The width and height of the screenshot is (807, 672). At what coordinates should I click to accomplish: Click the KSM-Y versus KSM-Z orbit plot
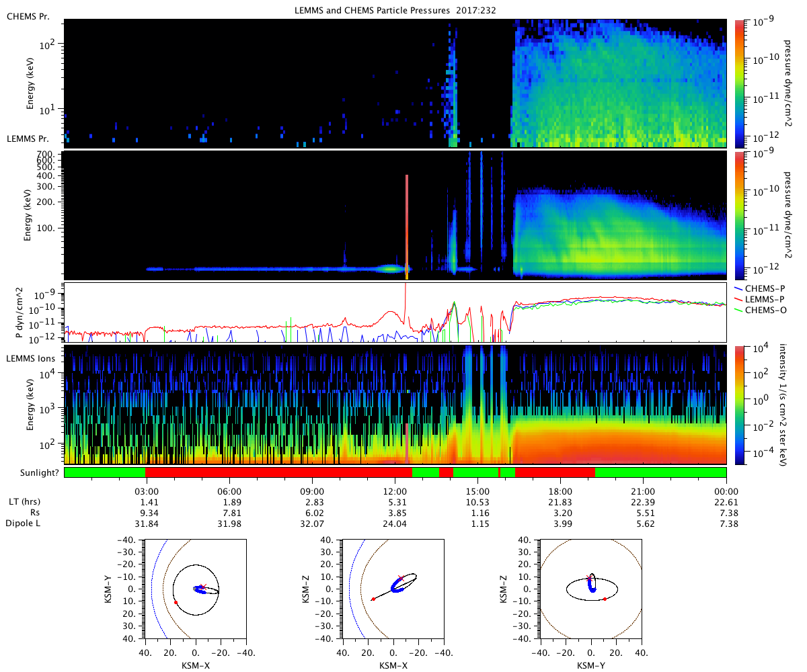tap(591, 589)
